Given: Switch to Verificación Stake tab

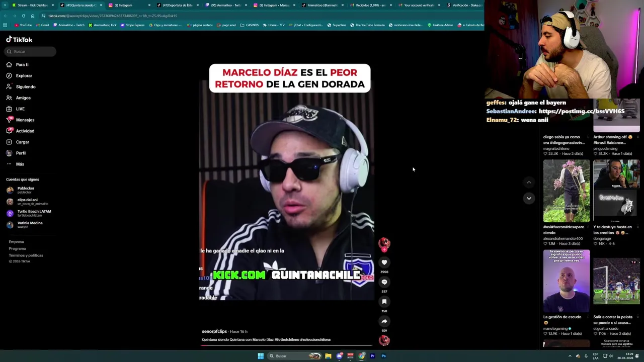Looking at the screenshot, I should coord(465,5).
